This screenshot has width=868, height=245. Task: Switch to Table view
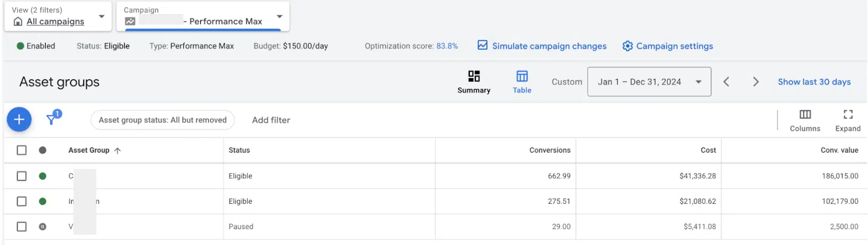pyautogui.click(x=522, y=82)
